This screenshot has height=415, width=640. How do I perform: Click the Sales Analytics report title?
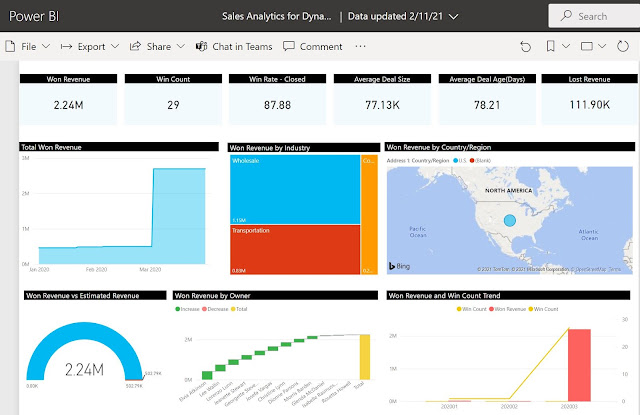tap(276, 16)
